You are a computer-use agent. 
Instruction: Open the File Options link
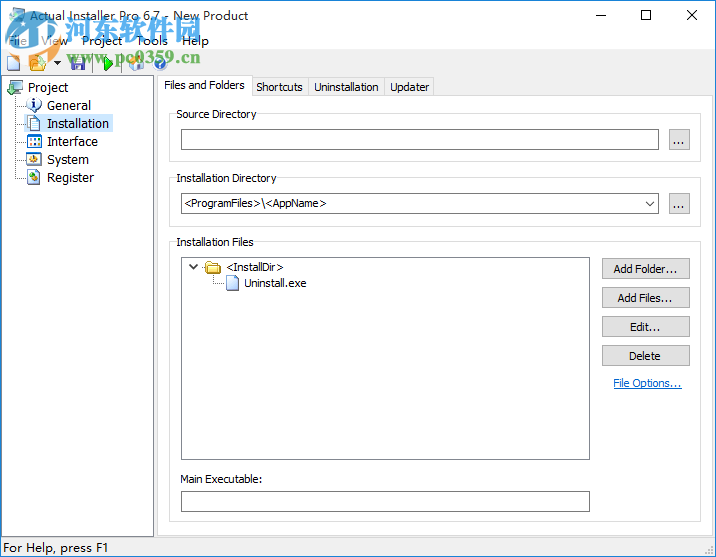pyautogui.click(x=647, y=383)
